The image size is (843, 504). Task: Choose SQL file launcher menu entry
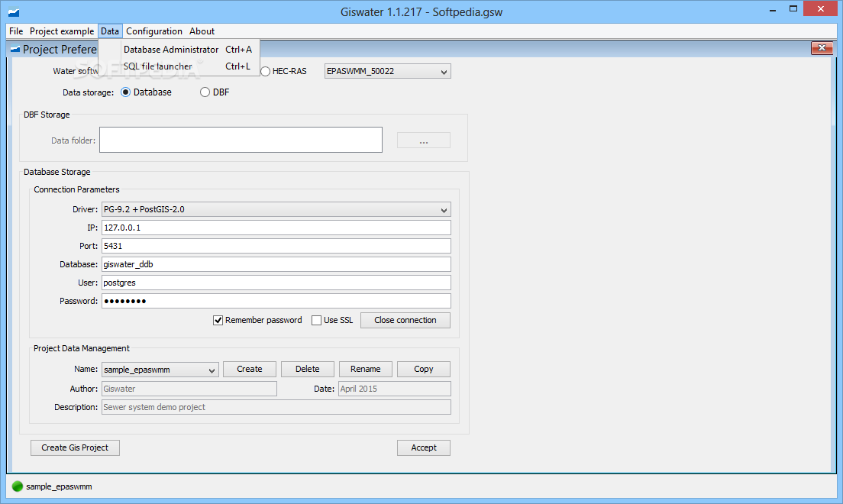(x=179, y=66)
